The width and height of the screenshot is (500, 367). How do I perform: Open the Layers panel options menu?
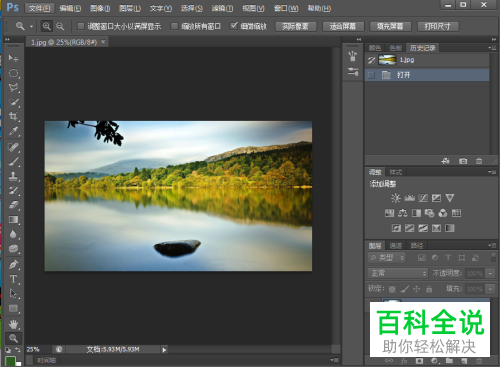click(x=492, y=246)
